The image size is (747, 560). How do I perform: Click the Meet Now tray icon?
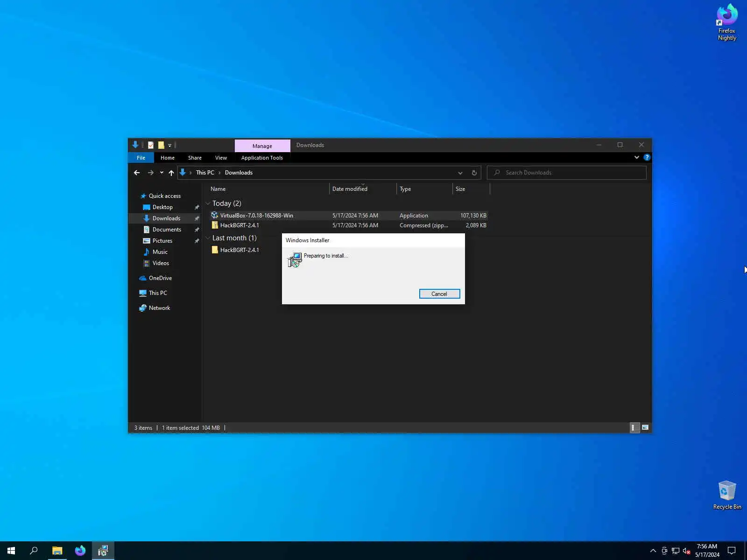(x=664, y=551)
